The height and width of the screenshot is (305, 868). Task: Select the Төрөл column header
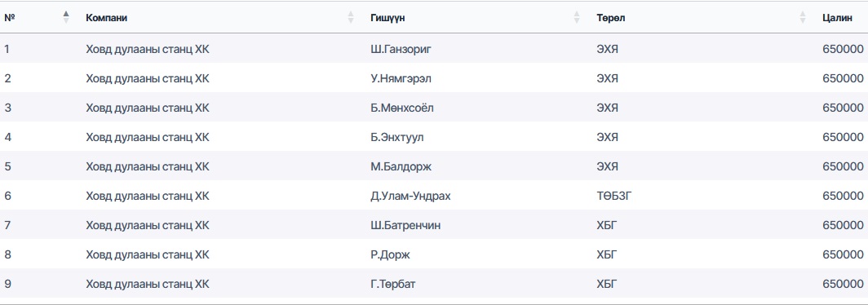(610, 18)
